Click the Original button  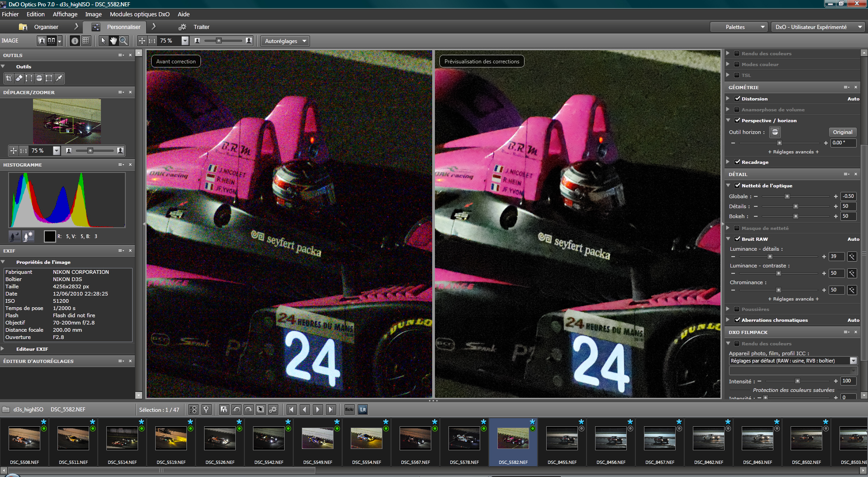point(842,132)
